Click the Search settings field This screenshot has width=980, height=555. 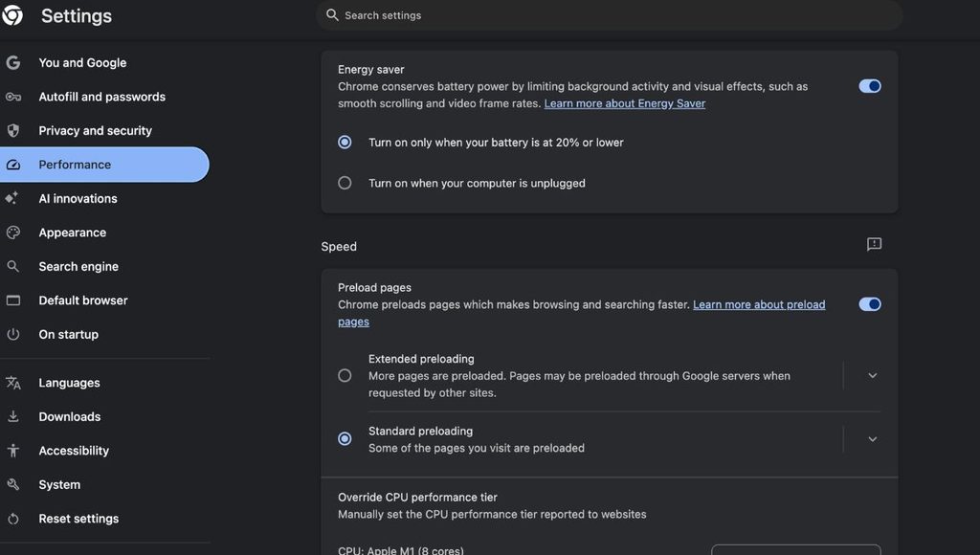610,15
